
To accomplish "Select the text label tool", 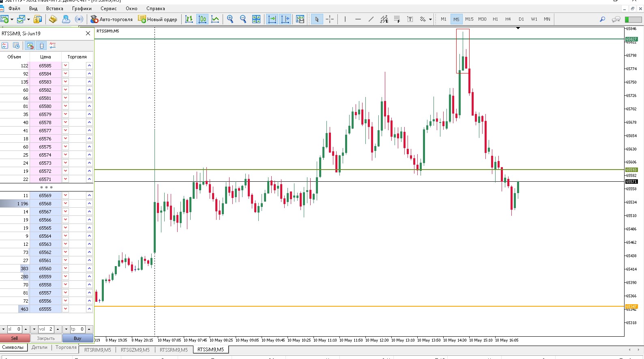I will tap(410, 19).
